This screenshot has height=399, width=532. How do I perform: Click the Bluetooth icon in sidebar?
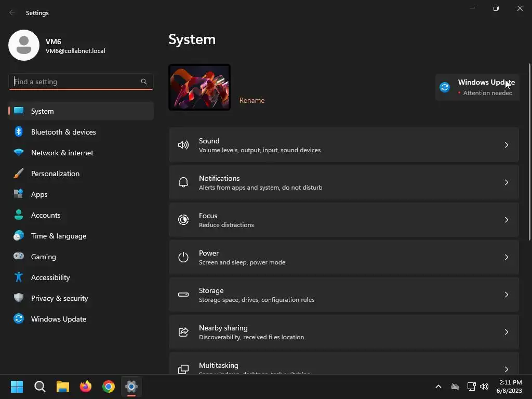tap(19, 131)
